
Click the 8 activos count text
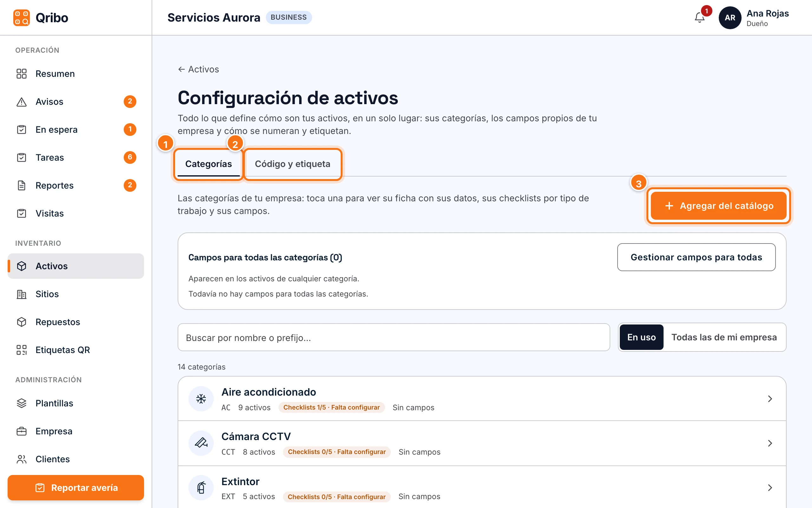pos(259,452)
